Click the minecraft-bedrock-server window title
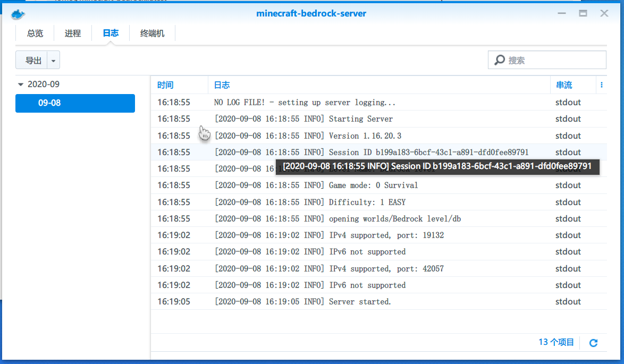Image resolution: width=624 pixels, height=364 pixels. coord(311,13)
